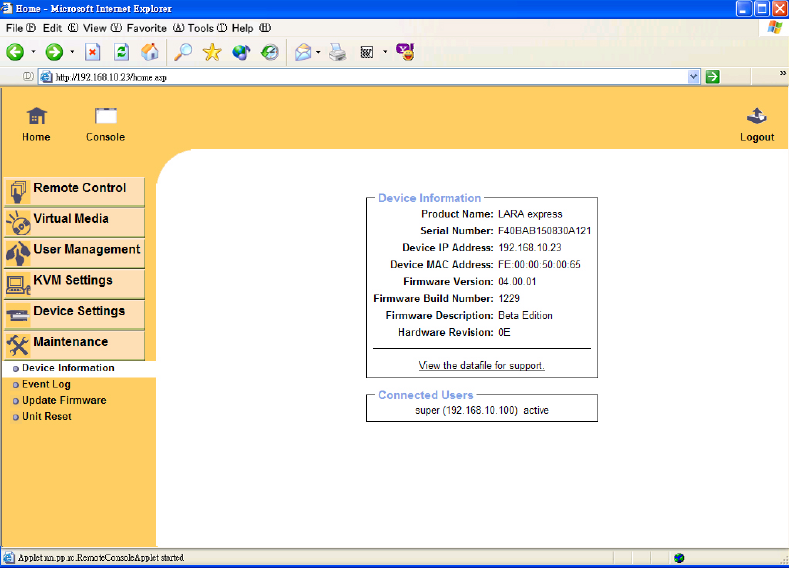Image resolution: width=789 pixels, height=568 pixels.
Task: Open the Device Settings section
Action: 74,314
